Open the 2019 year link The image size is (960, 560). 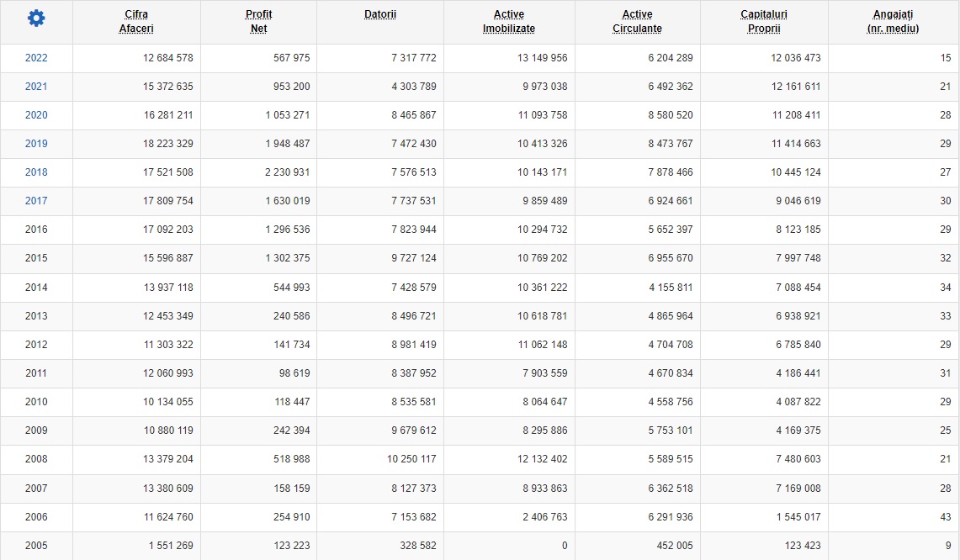36,144
